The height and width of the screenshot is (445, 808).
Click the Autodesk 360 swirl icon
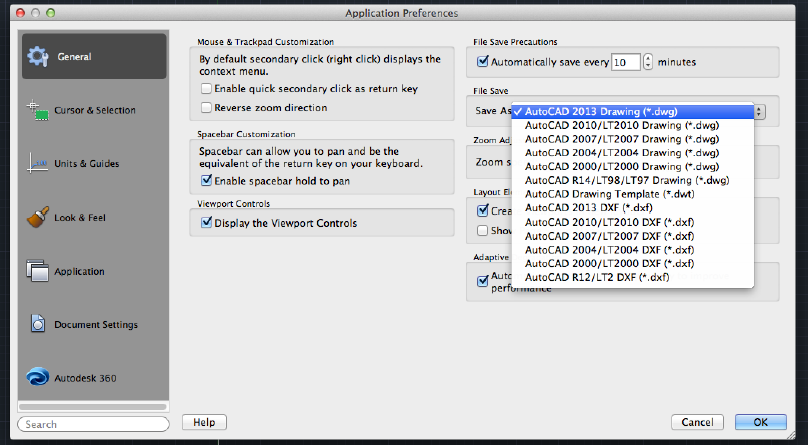click(x=38, y=378)
